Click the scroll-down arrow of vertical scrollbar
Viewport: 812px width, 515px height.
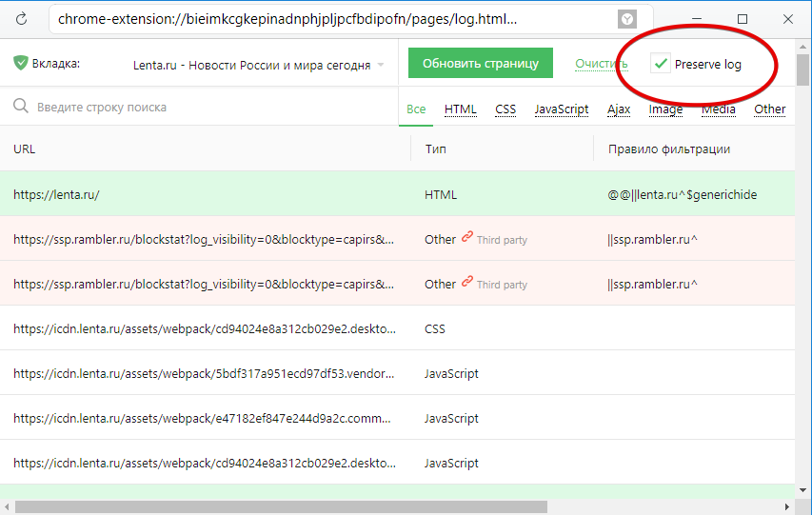(802, 490)
